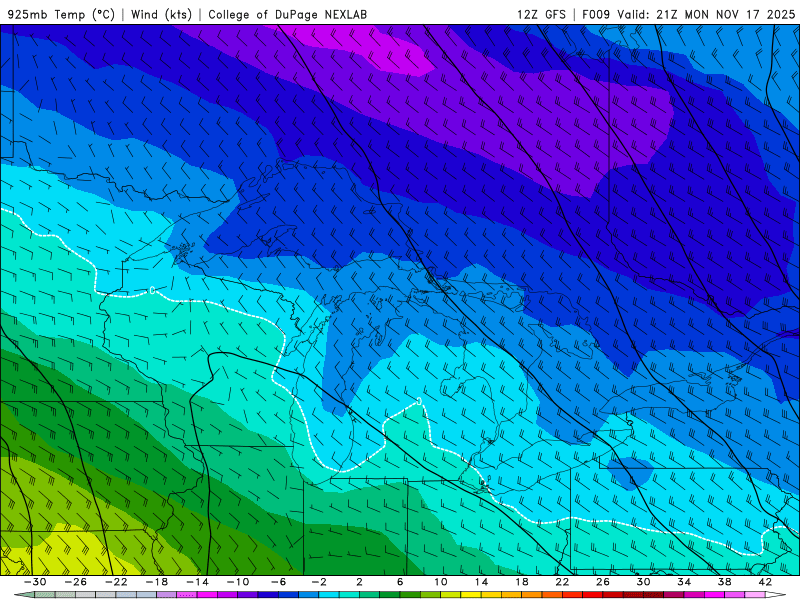The width and height of the screenshot is (800, 600).
Task: Select the negative 14 color scale label
Action: coord(197,582)
